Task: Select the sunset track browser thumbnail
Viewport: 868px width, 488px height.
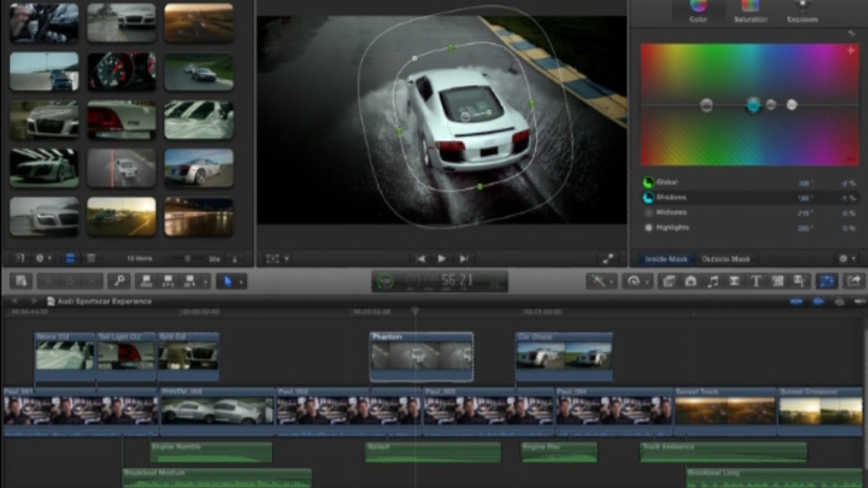Action: [x=199, y=24]
